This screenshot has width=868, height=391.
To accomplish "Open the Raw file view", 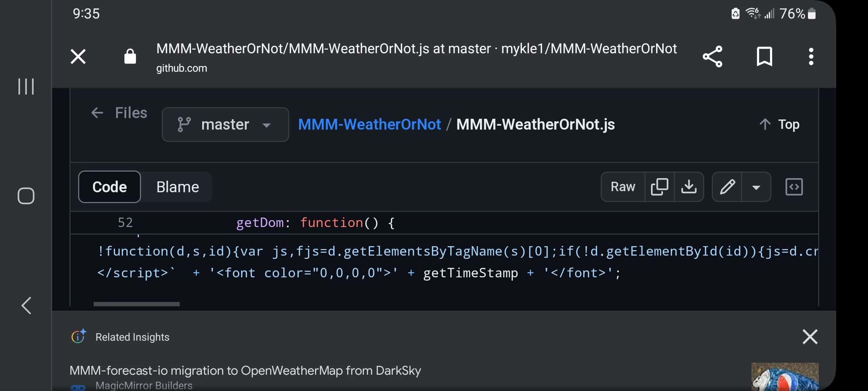I will click(x=623, y=187).
